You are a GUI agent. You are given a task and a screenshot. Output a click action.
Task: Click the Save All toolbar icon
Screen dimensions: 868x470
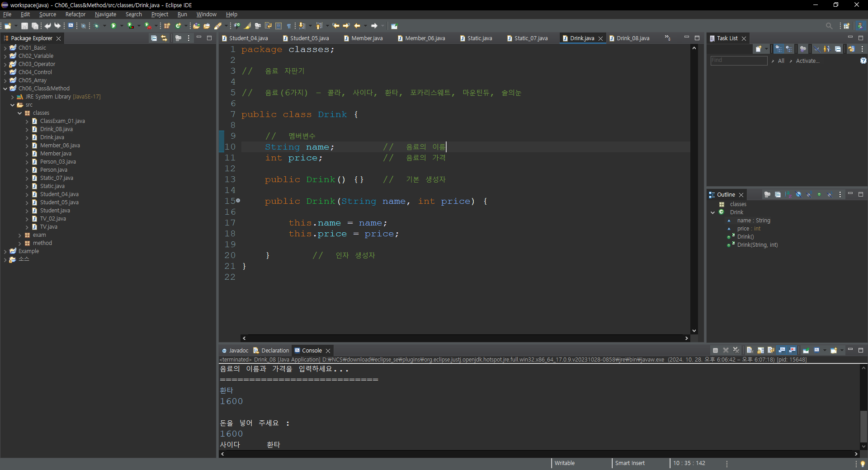[x=35, y=26]
